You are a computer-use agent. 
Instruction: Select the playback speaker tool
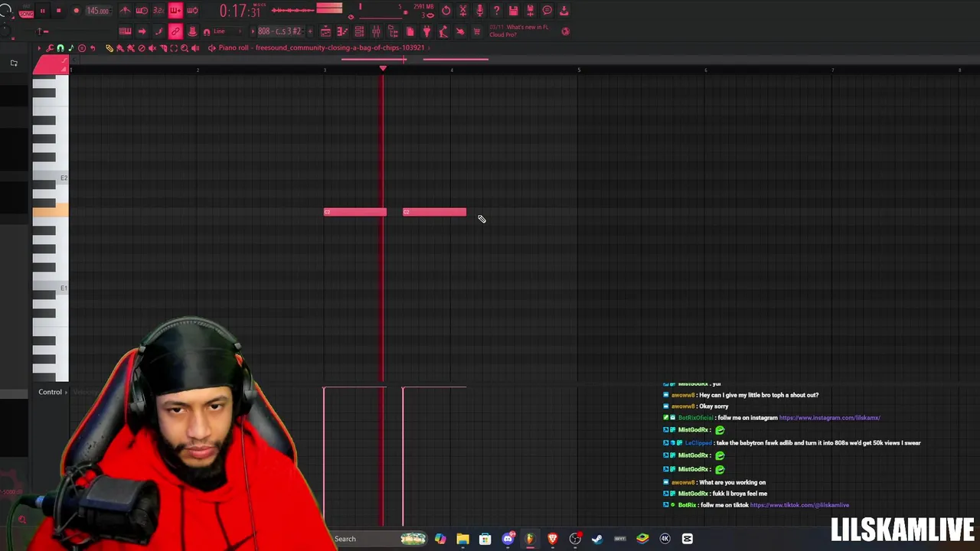194,48
